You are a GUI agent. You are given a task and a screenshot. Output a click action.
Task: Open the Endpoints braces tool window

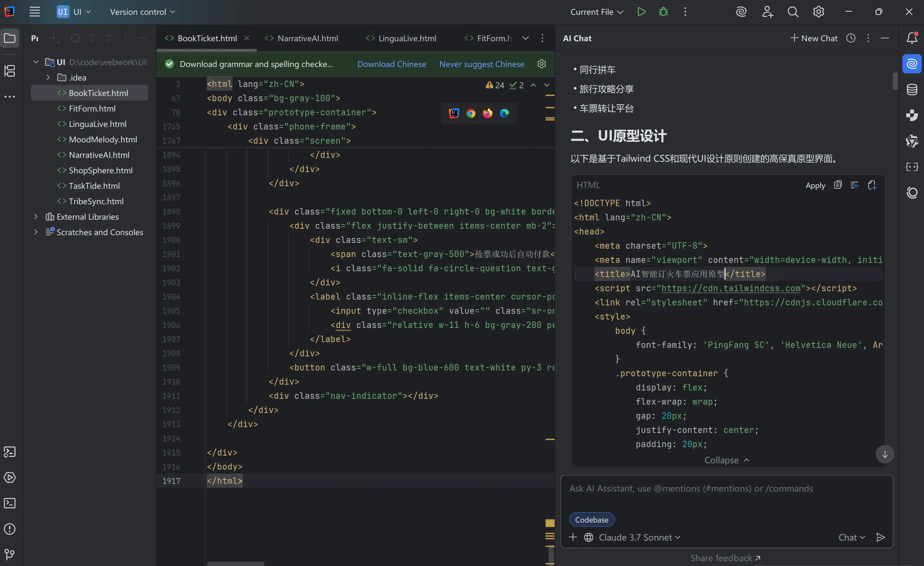912,167
